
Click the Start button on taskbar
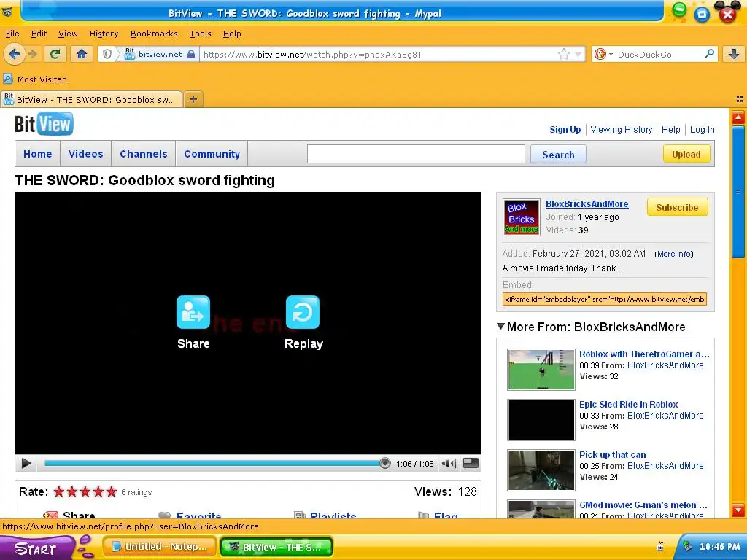tap(36, 548)
